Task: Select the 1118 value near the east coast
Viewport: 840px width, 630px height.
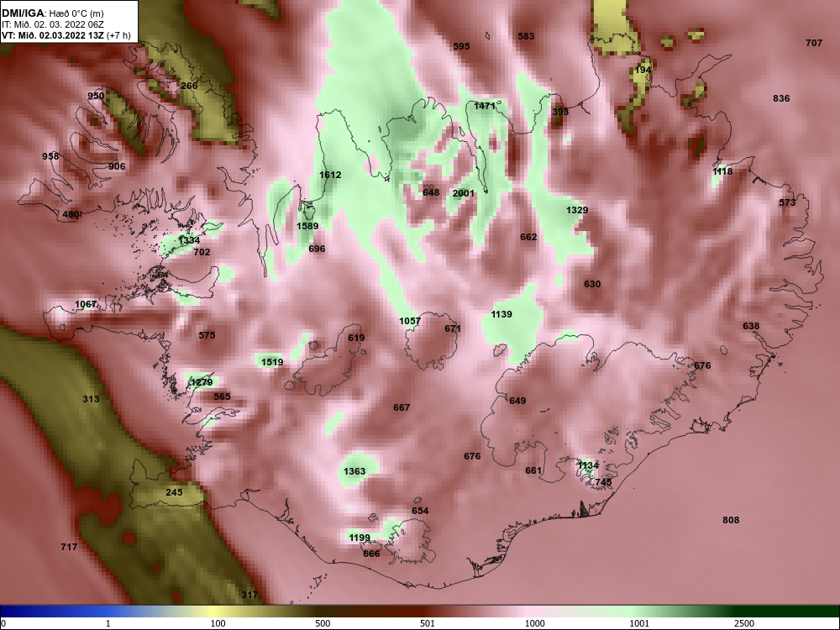Action: click(722, 172)
